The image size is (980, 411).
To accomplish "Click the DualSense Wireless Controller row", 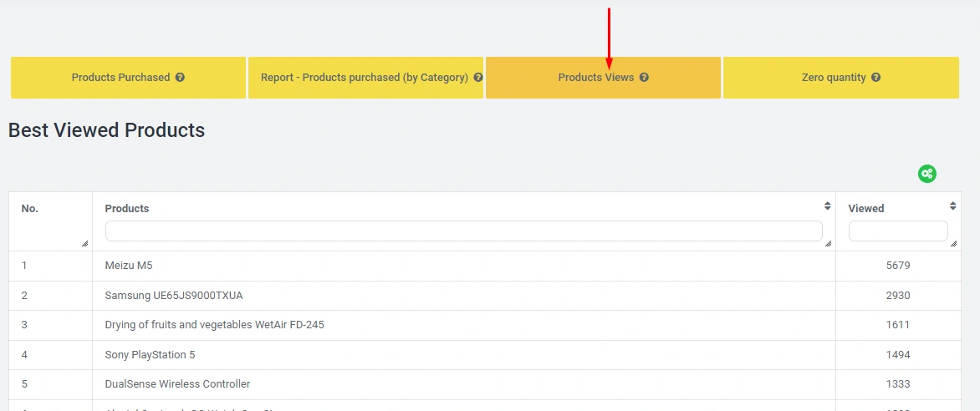I will (177, 384).
